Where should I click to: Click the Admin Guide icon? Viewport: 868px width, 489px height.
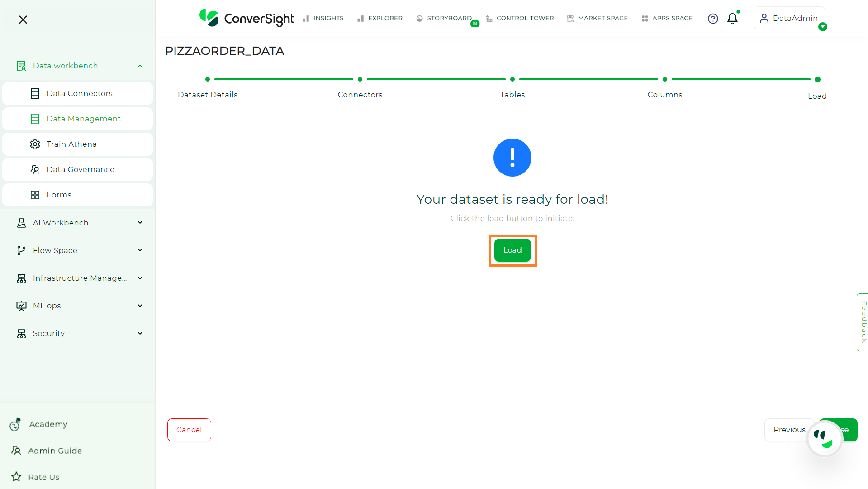(x=16, y=451)
